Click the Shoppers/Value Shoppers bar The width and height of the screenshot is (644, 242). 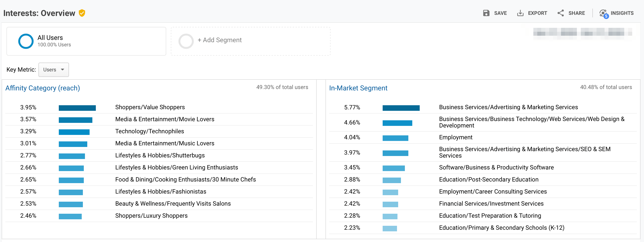click(77, 108)
